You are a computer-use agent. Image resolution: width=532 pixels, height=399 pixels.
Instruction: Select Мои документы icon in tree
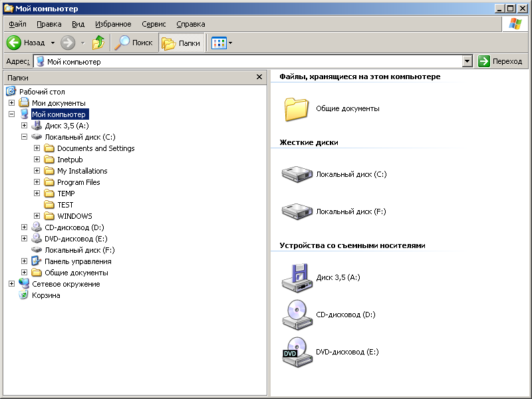24,102
